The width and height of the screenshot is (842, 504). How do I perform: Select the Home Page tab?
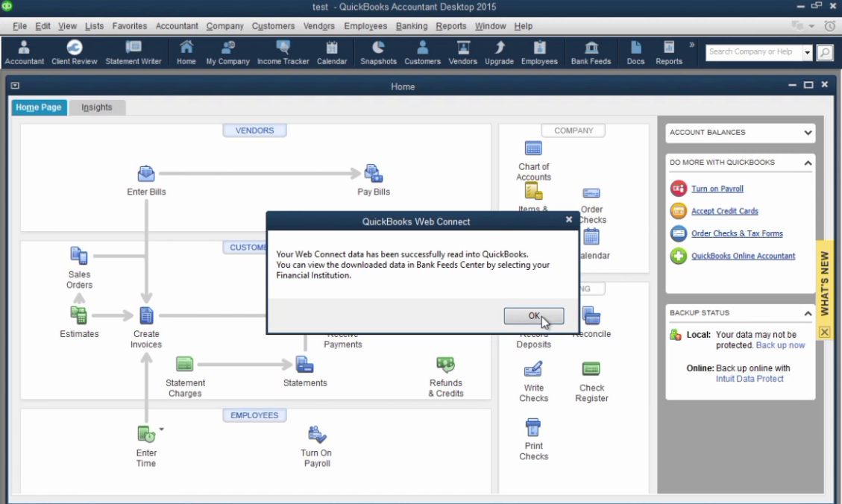coord(39,107)
